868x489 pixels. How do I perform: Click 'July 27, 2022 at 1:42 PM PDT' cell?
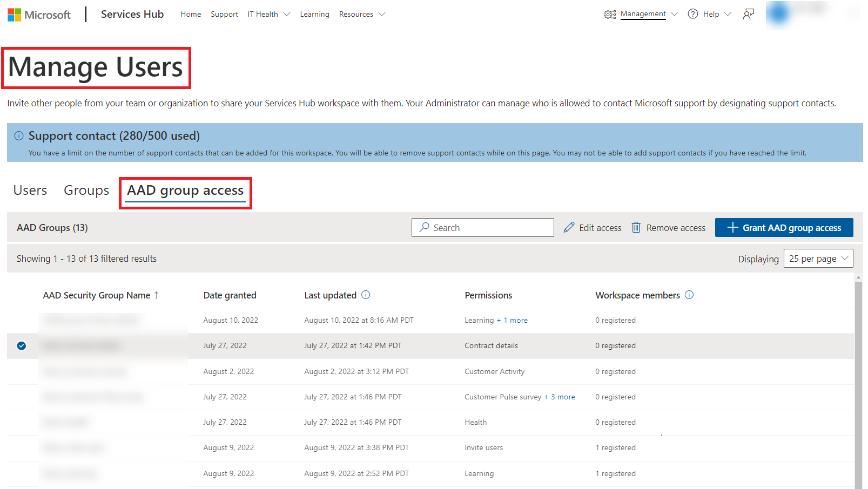(x=353, y=345)
